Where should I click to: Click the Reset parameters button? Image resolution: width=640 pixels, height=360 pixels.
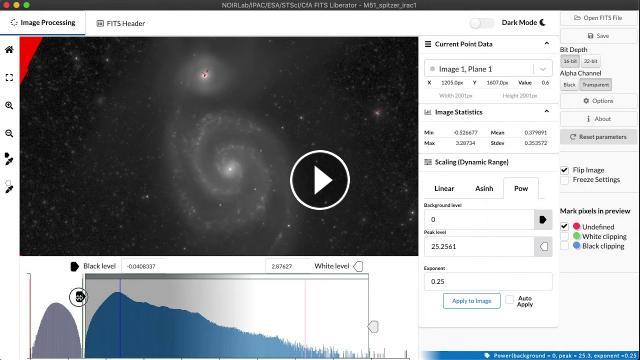pyautogui.click(x=598, y=137)
